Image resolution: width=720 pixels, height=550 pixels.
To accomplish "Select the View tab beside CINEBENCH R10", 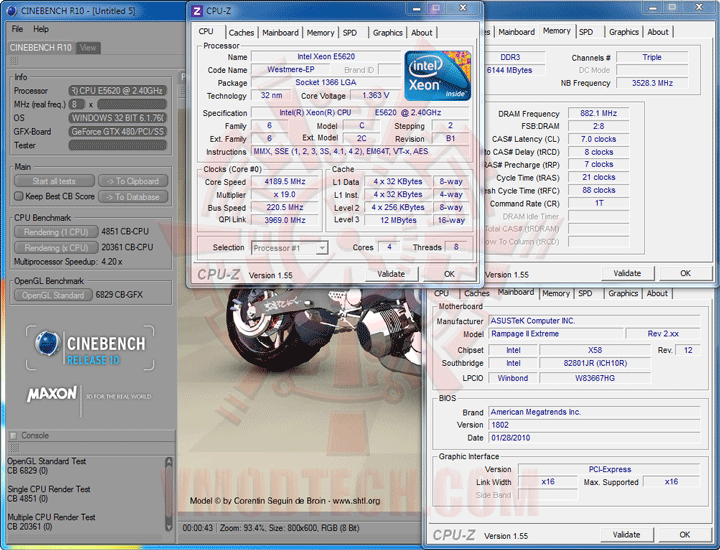I will pos(88,47).
